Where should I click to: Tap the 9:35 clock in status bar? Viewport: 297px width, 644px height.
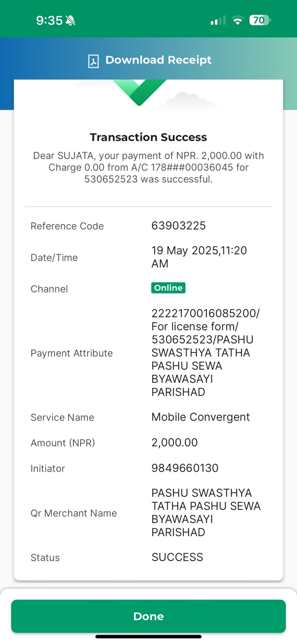point(49,20)
